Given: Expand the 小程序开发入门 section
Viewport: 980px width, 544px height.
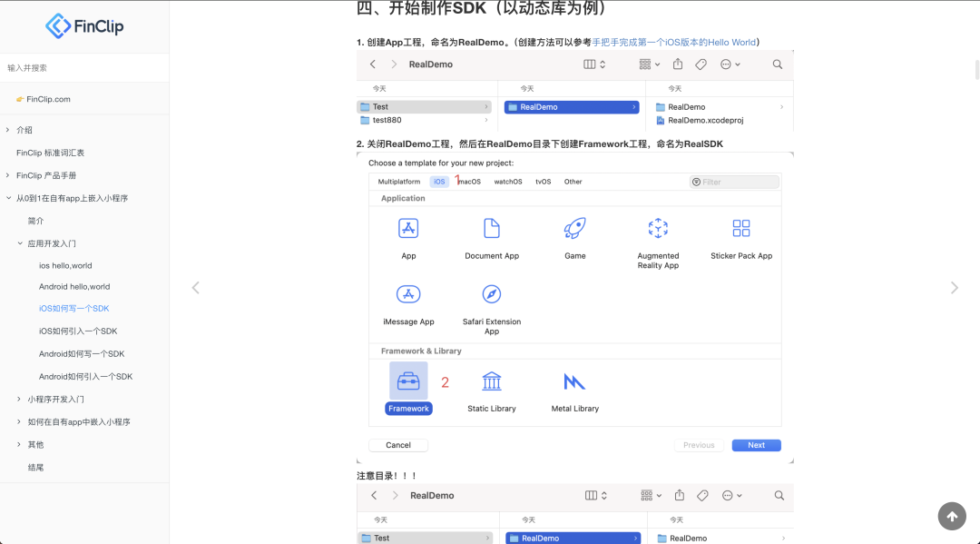Looking at the screenshot, I should pos(20,399).
